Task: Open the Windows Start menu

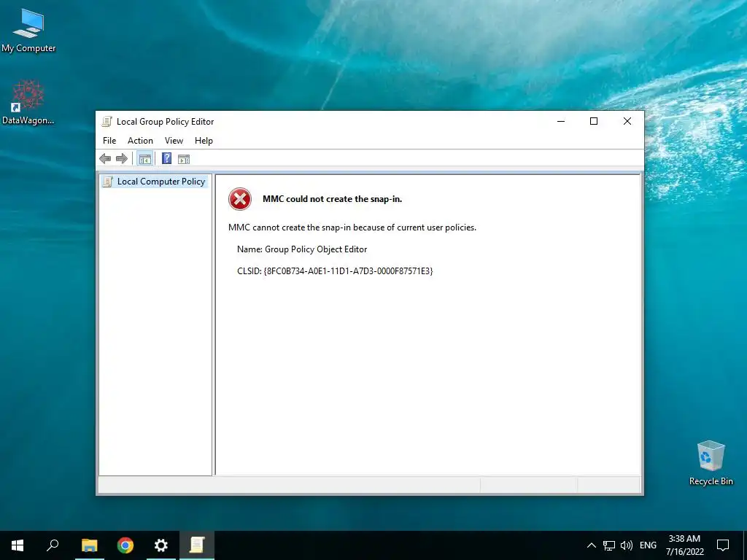Action: [18, 545]
